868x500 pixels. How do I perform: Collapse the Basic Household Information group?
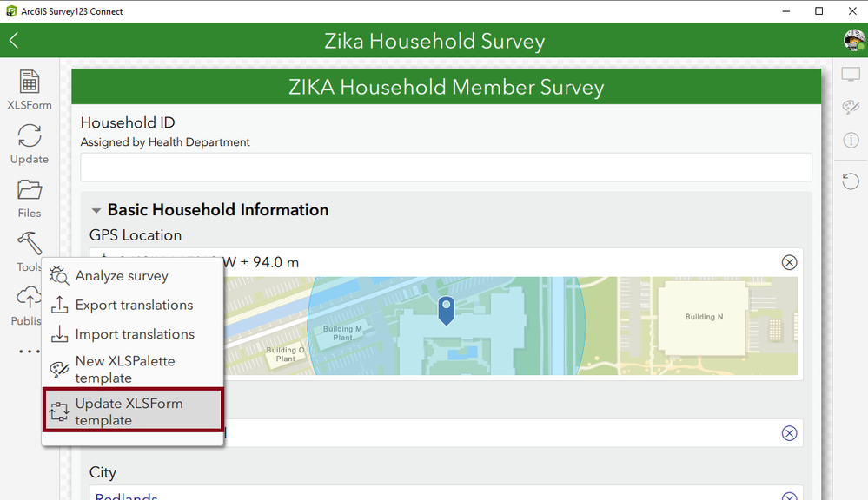[96, 210]
